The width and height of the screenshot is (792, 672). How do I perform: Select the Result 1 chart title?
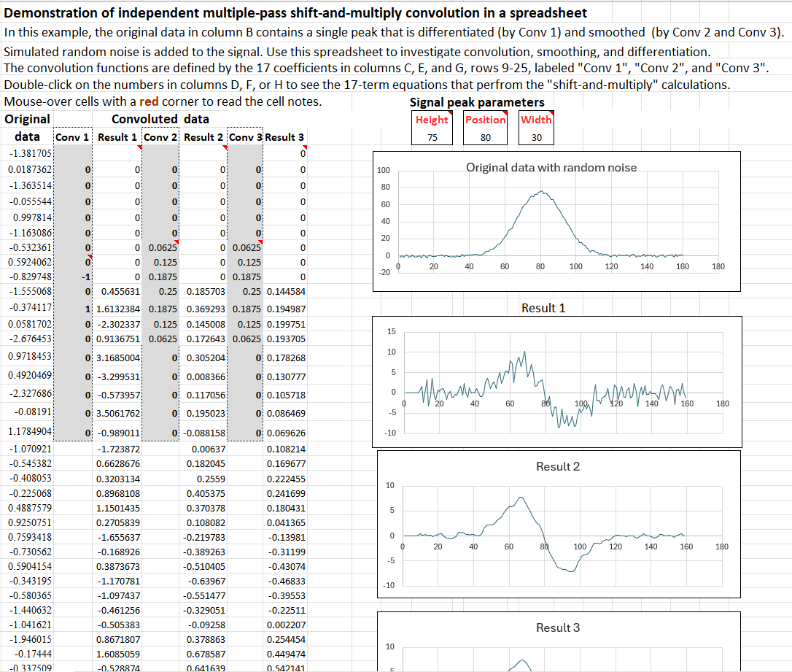point(543,308)
